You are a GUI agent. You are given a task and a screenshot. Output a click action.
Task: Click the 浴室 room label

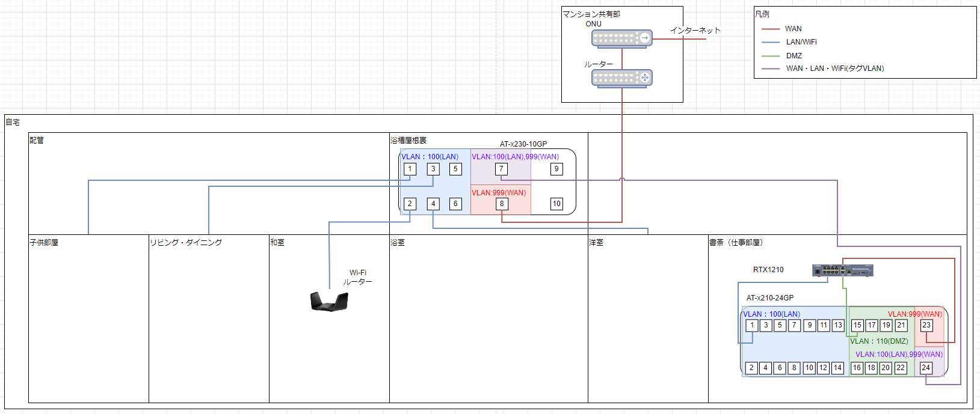[398, 242]
